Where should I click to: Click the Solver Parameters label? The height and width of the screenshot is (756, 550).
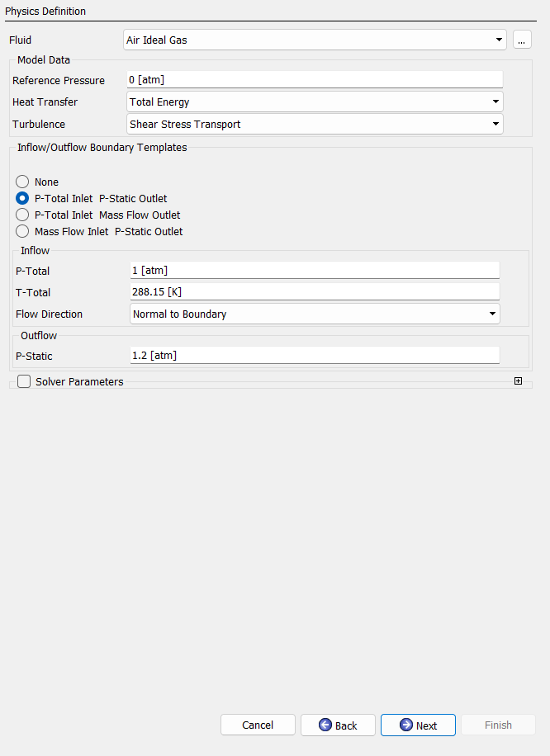pos(79,381)
